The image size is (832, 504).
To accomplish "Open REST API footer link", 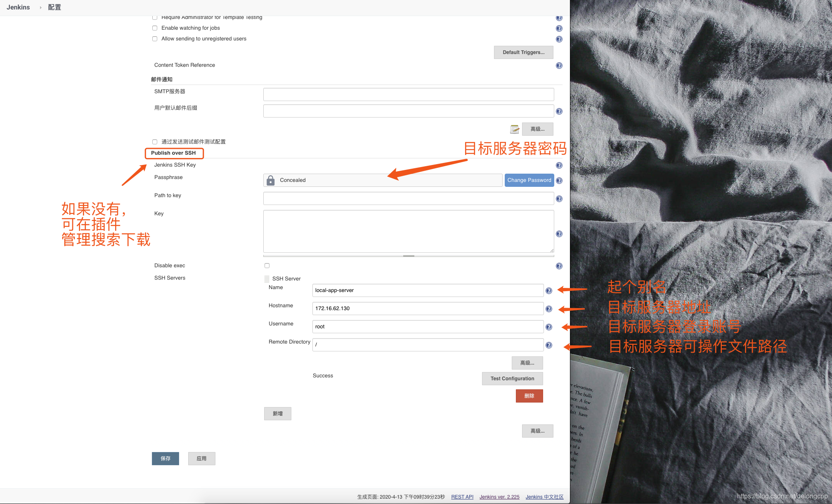I will coord(462,497).
